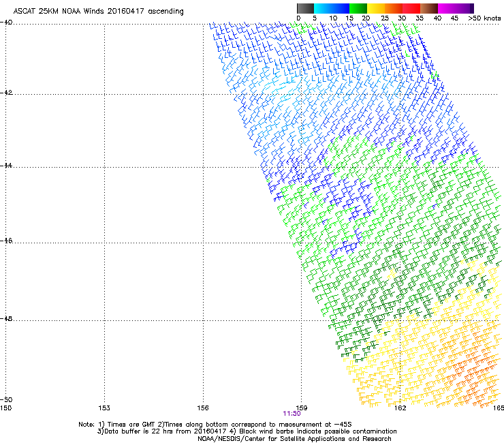Image resolution: width=504 pixels, height=443 pixels.
Task: Pick the magenta 40-45 knots color bar segment
Action: pos(447,8)
